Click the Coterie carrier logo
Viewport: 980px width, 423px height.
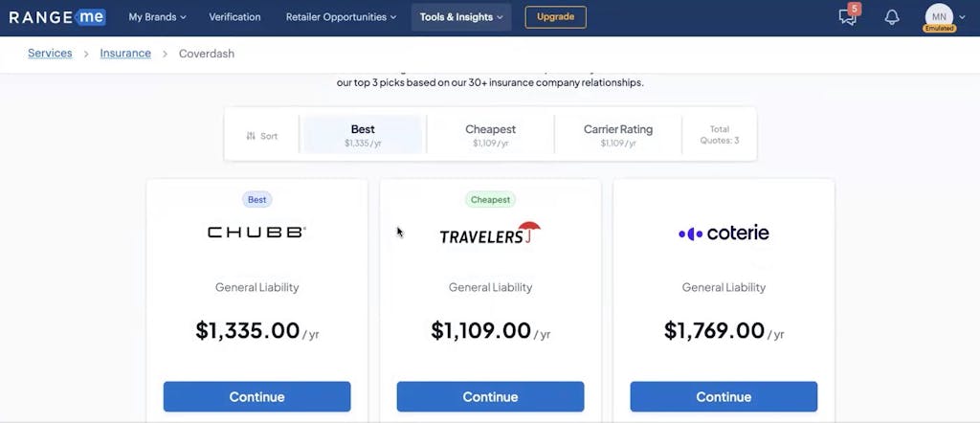click(x=724, y=234)
